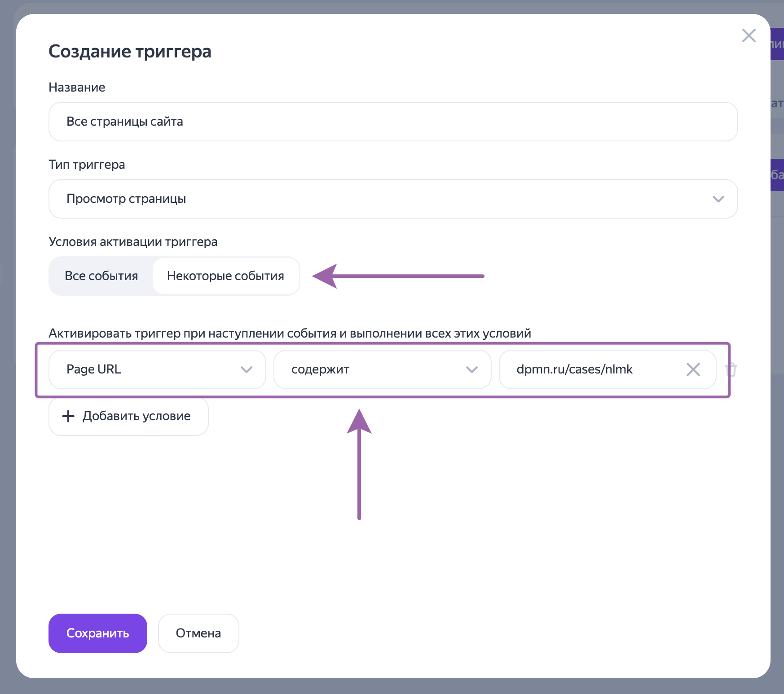Viewport: 784px width, 694px height.
Task: Open the Page URL variable dropdown
Action: 148,369
